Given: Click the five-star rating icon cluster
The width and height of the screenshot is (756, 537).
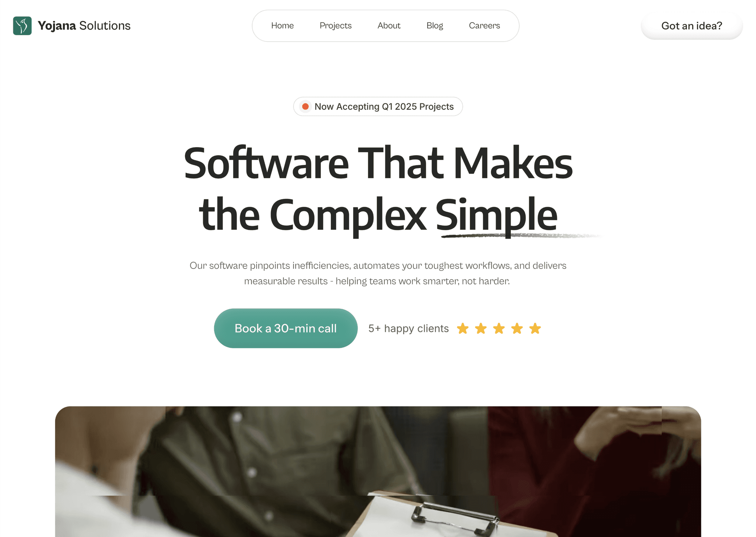Looking at the screenshot, I should tap(499, 328).
